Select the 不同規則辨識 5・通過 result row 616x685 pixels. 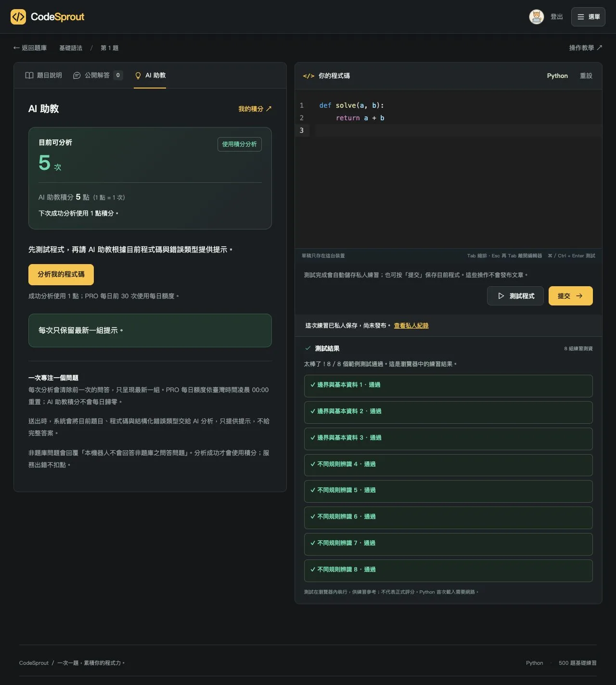click(449, 491)
